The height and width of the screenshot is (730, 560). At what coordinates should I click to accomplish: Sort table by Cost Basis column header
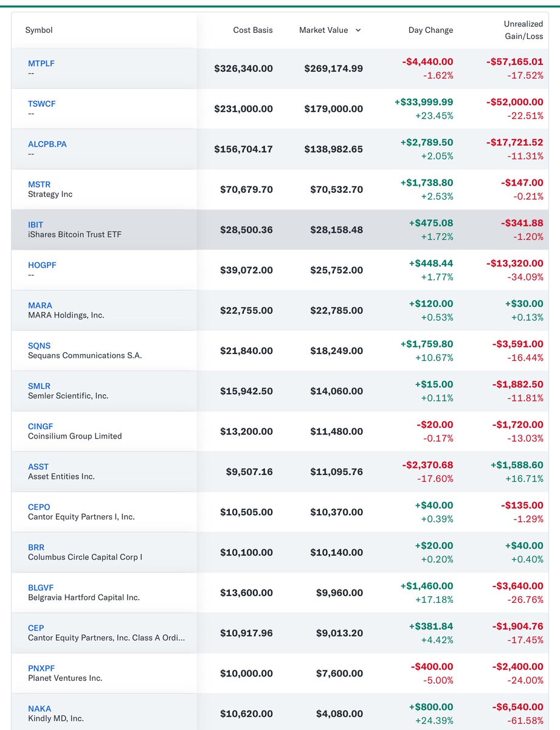point(253,30)
